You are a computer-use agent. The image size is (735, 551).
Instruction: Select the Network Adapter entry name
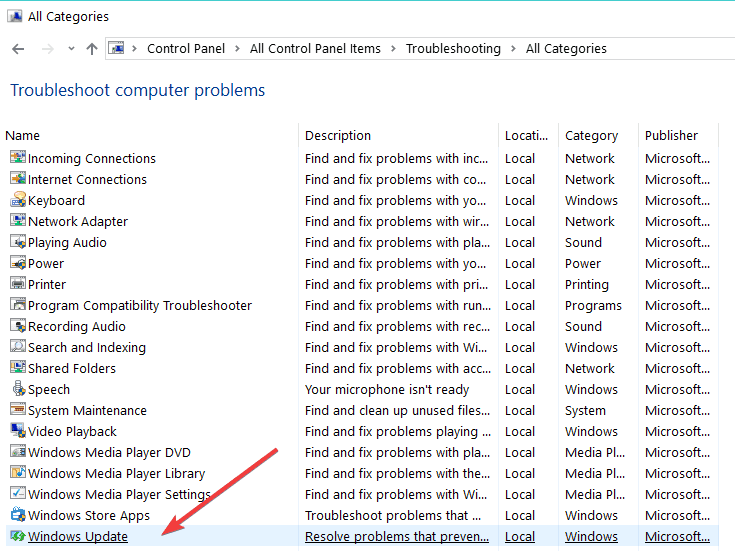[x=78, y=221]
